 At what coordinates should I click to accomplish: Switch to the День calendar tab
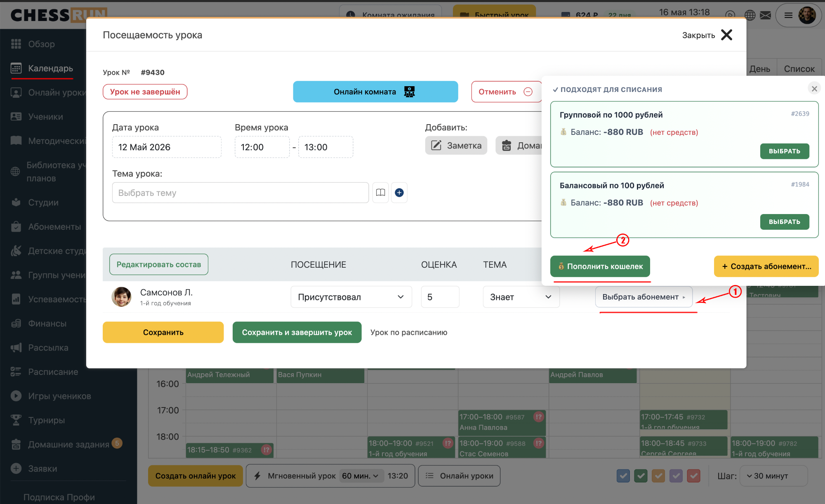tap(759, 69)
